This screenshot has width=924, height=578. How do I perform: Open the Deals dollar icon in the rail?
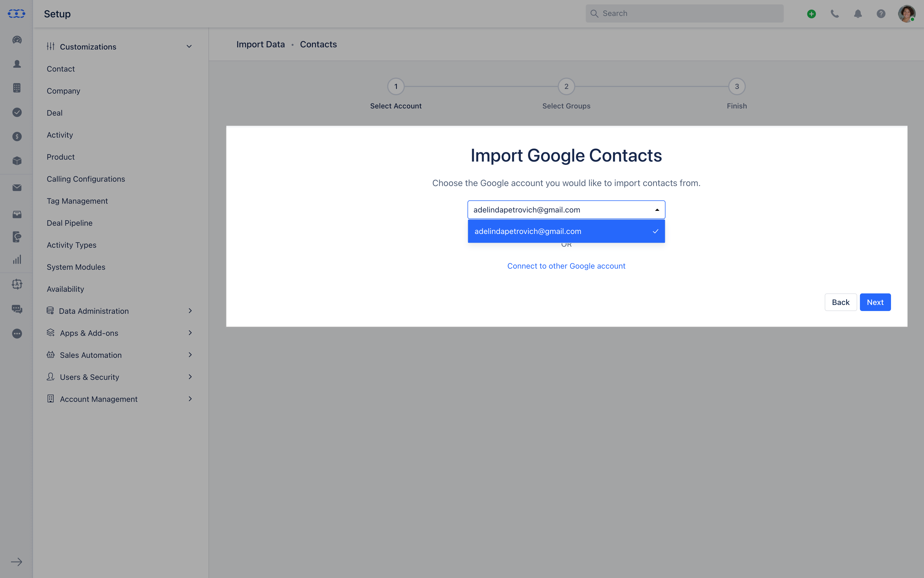click(x=17, y=137)
